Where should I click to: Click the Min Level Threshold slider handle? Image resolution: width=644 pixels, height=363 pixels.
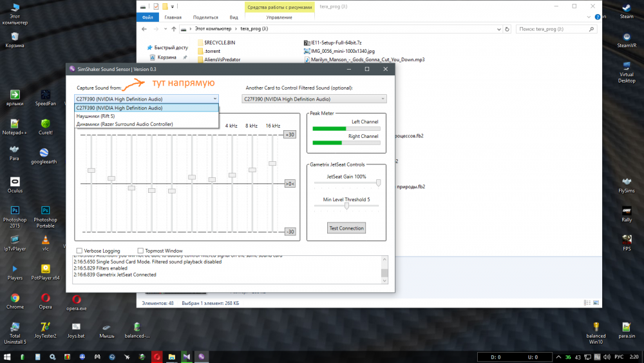pos(346,206)
